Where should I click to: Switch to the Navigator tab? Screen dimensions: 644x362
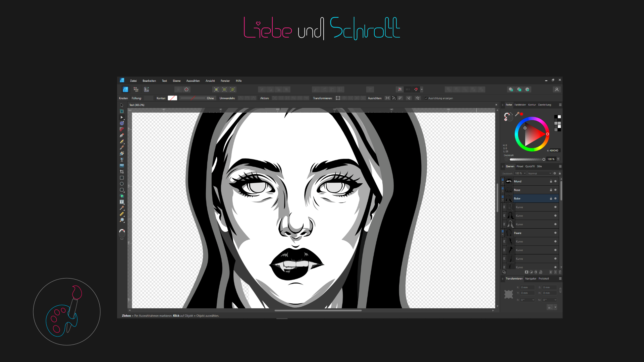click(x=530, y=279)
